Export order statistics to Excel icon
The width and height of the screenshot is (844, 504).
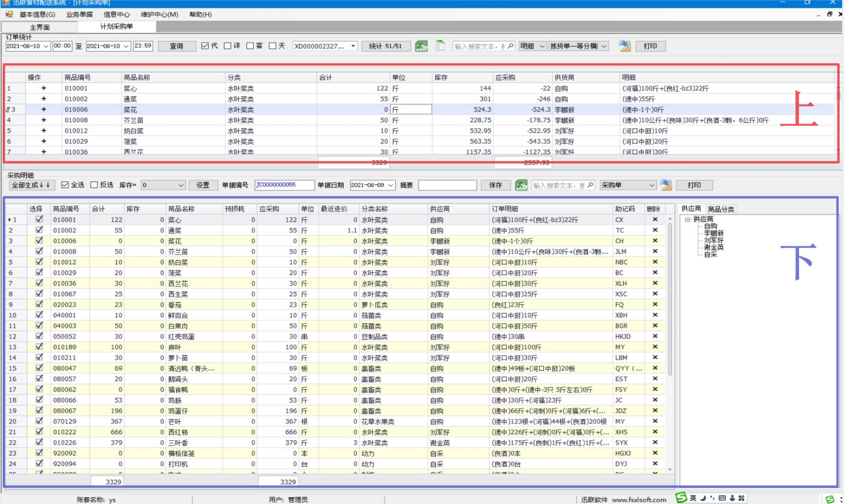(421, 46)
